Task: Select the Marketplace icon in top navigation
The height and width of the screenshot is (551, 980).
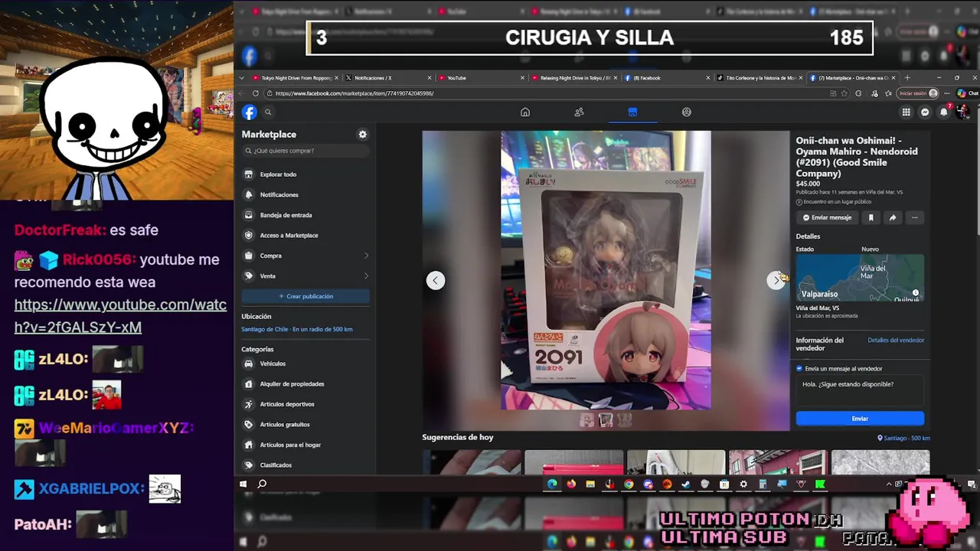Action: point(632,112)
